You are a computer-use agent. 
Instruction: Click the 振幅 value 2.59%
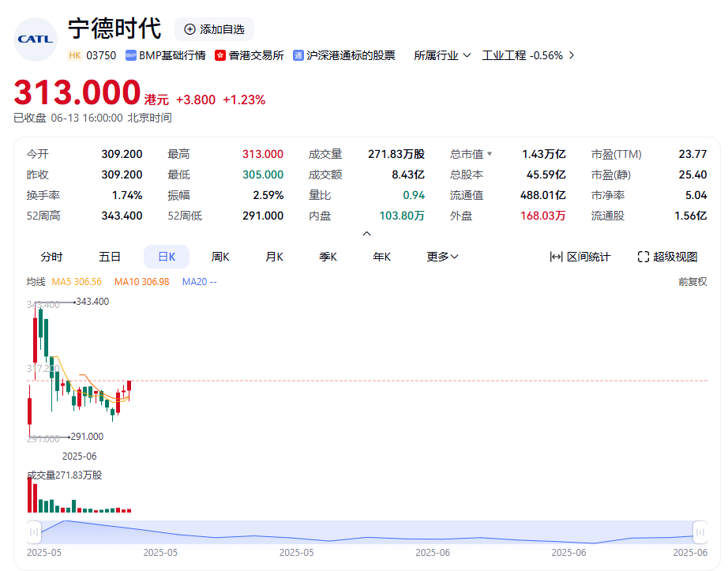[268, 195]
